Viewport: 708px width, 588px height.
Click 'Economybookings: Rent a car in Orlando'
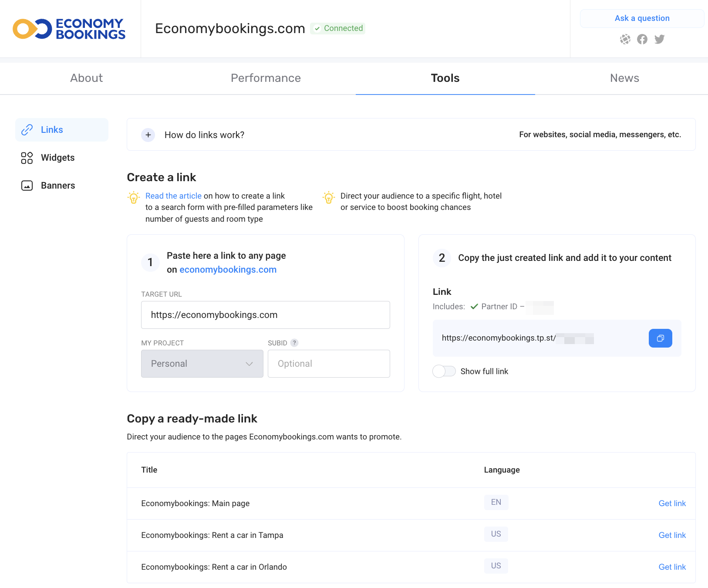(x=214, y=567)
